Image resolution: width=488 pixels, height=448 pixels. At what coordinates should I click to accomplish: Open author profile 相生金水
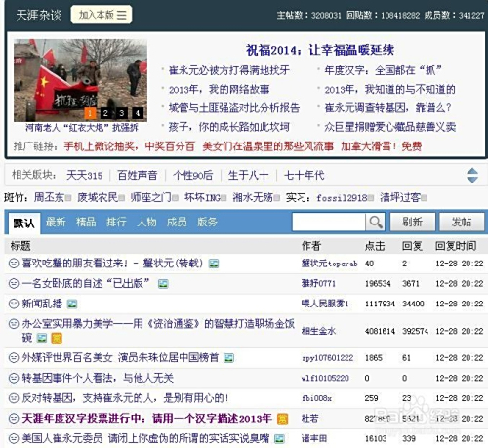pos(318,331)
